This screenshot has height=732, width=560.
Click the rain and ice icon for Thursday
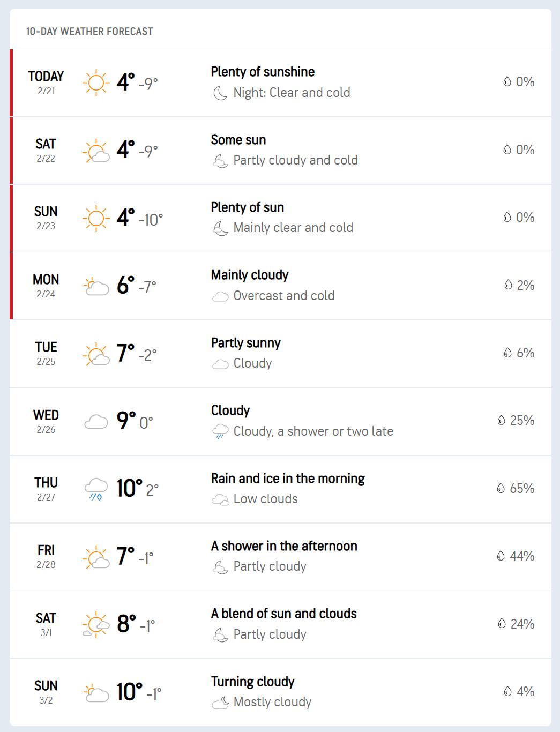(x=96, y=489)
